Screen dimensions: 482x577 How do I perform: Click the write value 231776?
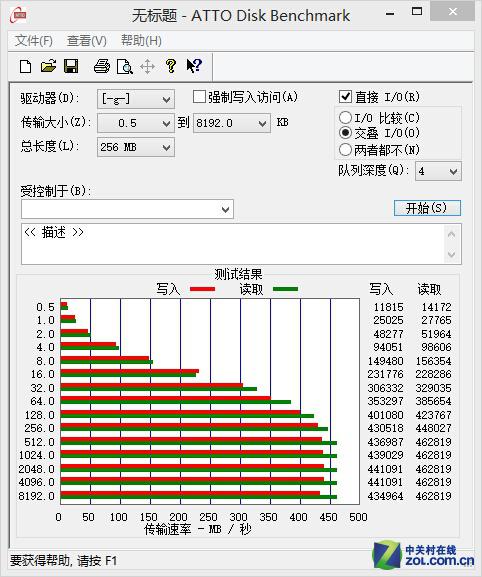(385, 374)
